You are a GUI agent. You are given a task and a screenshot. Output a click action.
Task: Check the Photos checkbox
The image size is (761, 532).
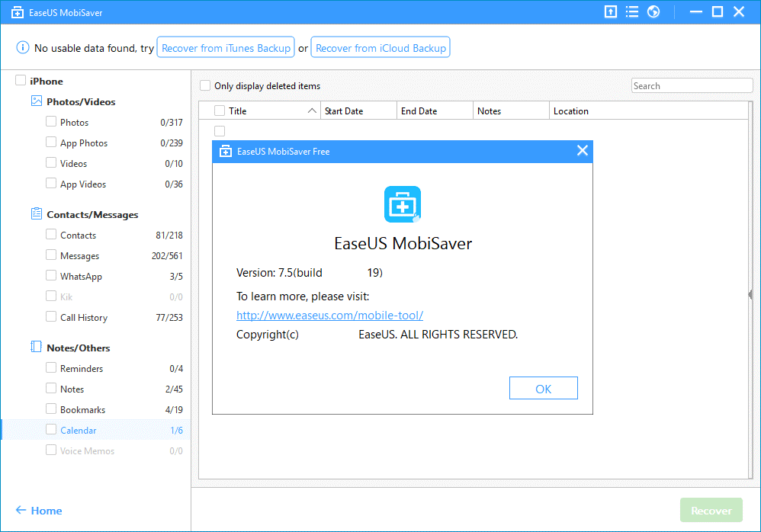pos(51,121)
